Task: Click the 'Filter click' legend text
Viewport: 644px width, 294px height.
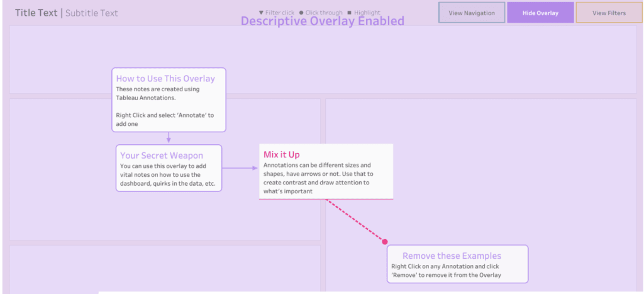Action: [x=280, y=13]
